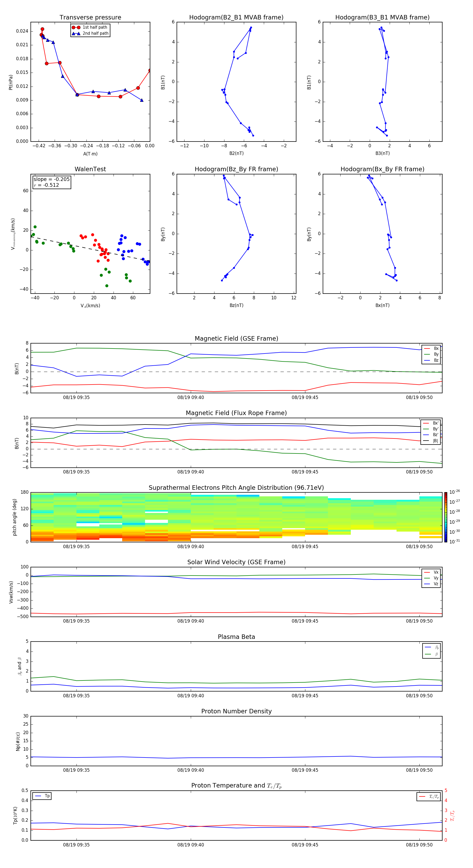Click the 'Proton Number Density' title

pos(236,712)
